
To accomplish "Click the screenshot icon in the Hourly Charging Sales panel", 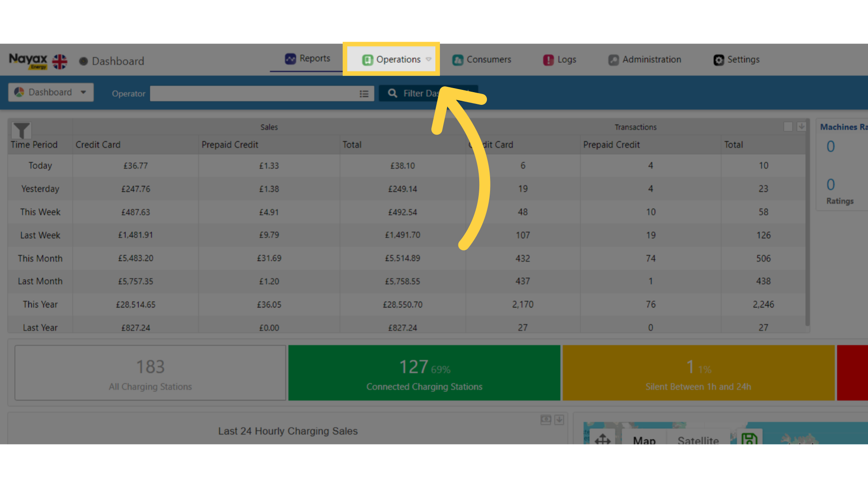I will [546, 420].
